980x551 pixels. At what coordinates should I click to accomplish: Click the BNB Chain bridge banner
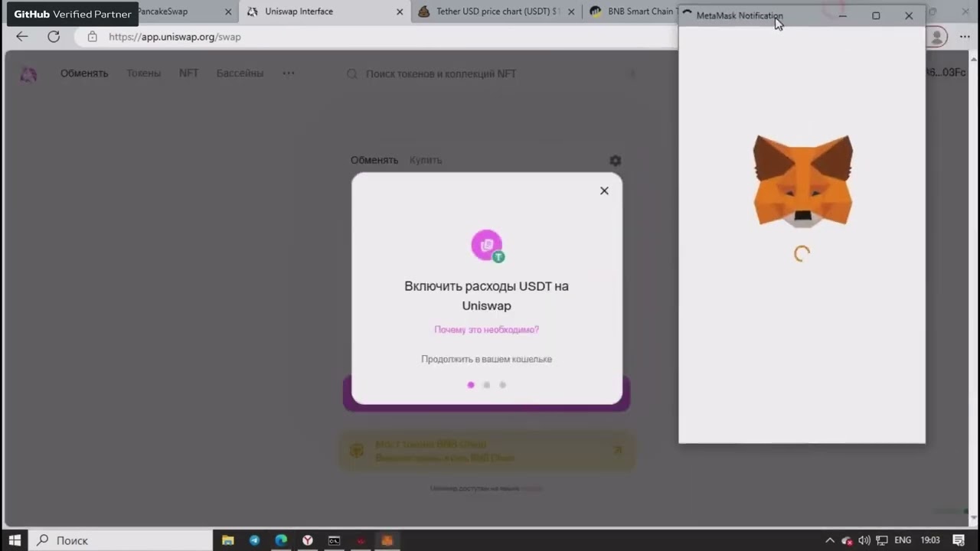click(487, 451)
